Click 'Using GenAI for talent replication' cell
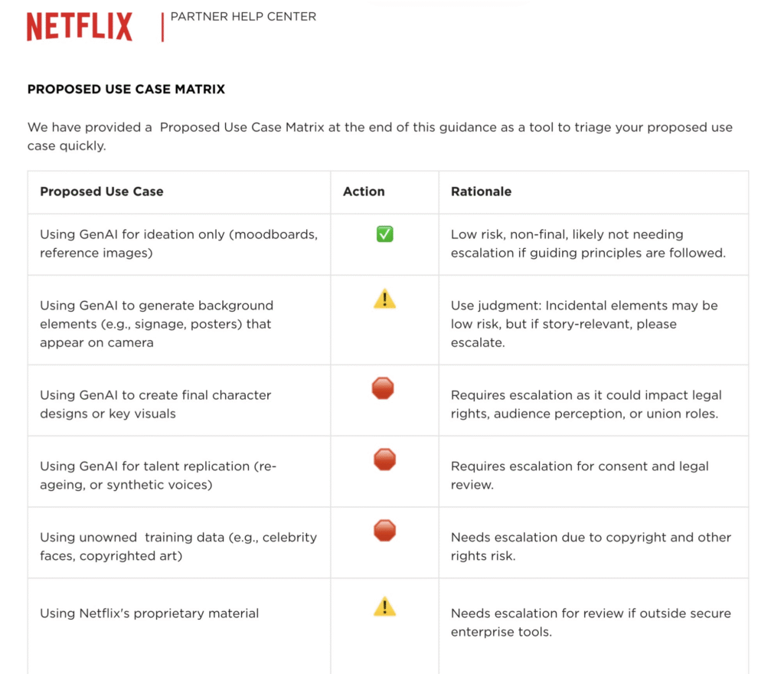Image resolution: width=784 pixels, height=674 pixels. point(158,475)
